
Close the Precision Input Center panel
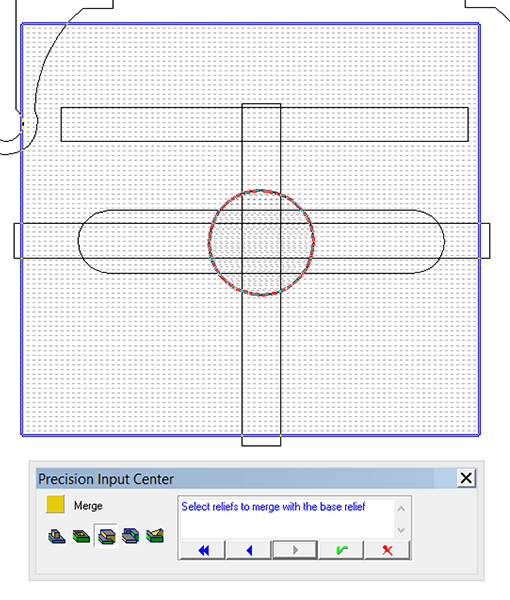pos(466,478)
